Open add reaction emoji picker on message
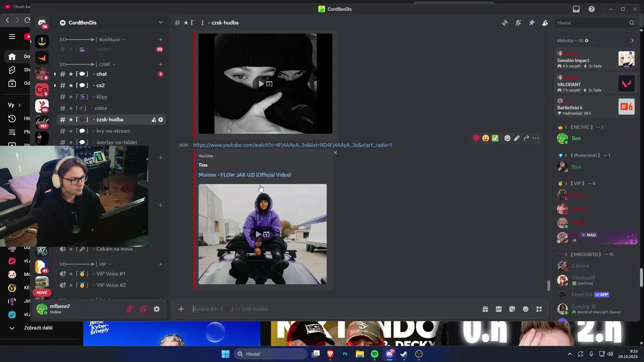 [507, 138]
